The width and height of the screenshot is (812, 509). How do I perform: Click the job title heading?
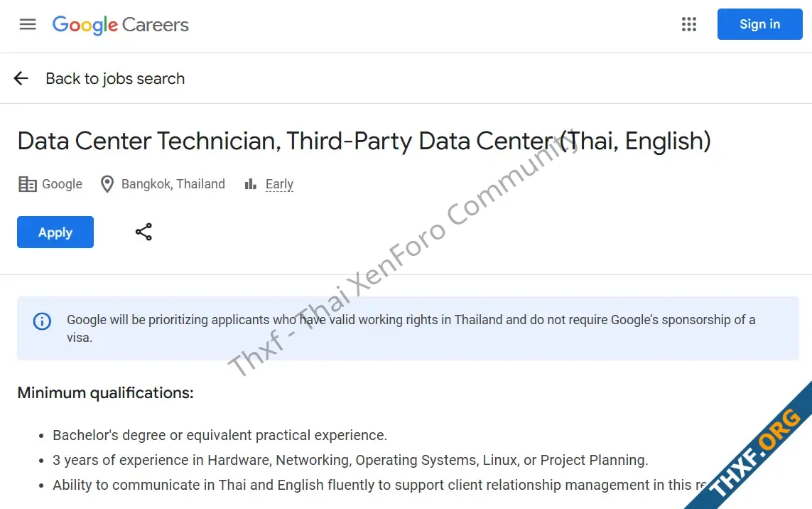pyautogui.click(x=364, y=141)
